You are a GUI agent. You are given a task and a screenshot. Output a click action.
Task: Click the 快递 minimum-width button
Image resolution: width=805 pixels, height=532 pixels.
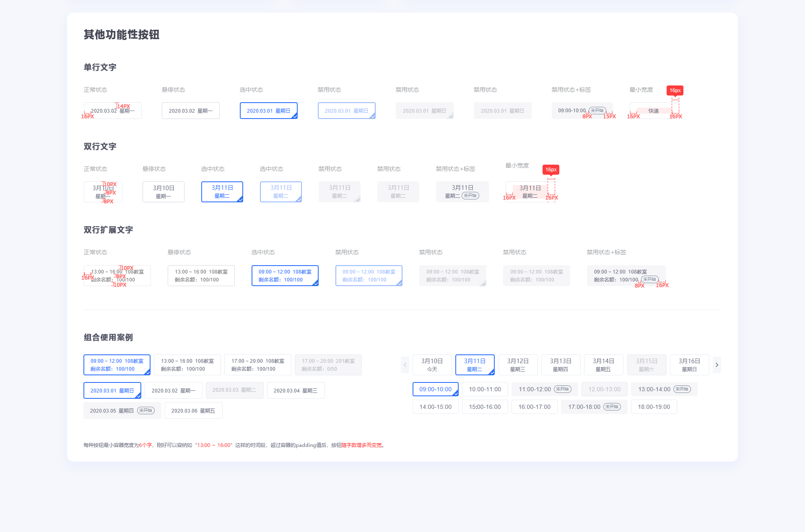pyautogui.click(x=654, y=111)
